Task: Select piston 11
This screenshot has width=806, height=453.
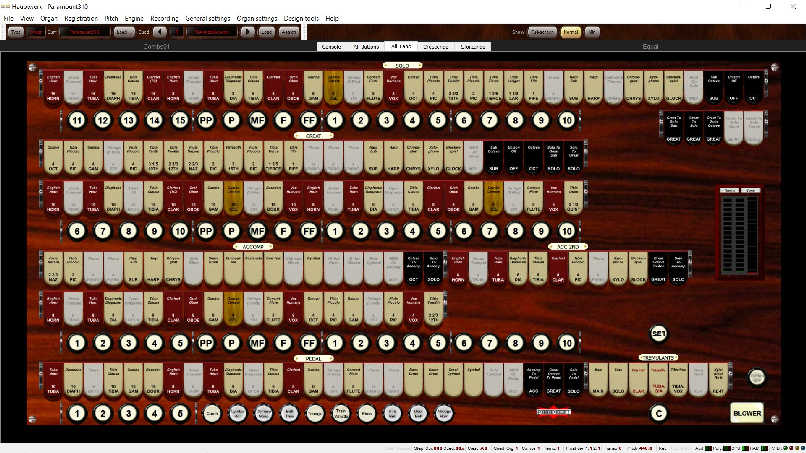Action: tap(77, 120)
